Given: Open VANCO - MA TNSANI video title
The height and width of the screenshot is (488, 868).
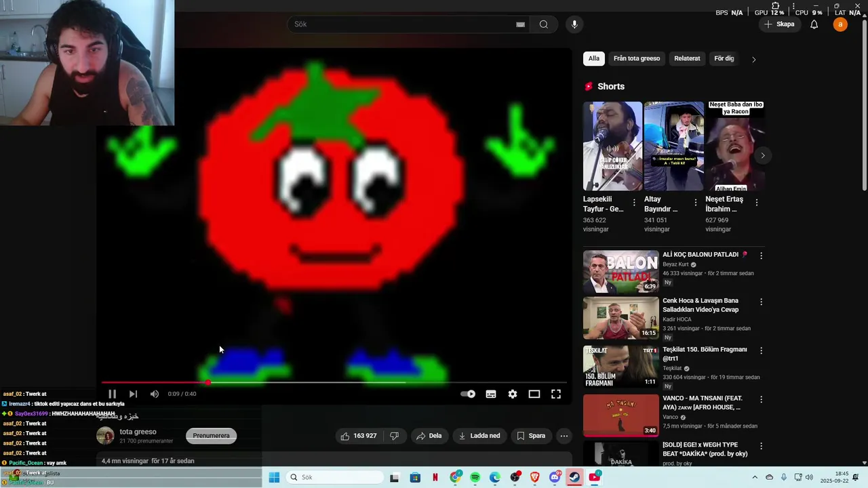Looking at the screenshot, I should tap(703, 403).
